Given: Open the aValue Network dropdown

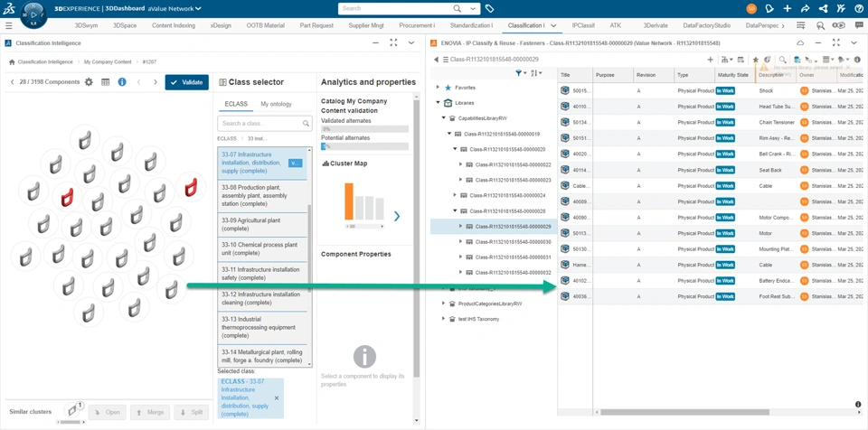Looking at the screenshot, I should coord(175,8).
